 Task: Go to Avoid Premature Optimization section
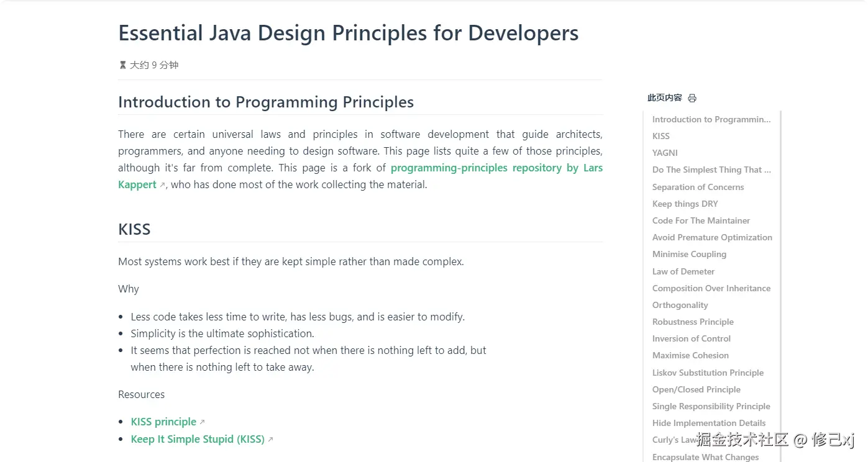point(712,237)
